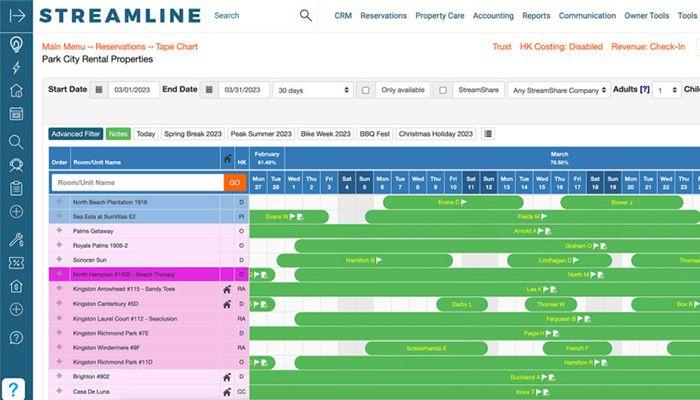This screenshot has height=400, width=700.
Task: Click the End Date field 03/31/2023
Action: click(x=244, y=90)
